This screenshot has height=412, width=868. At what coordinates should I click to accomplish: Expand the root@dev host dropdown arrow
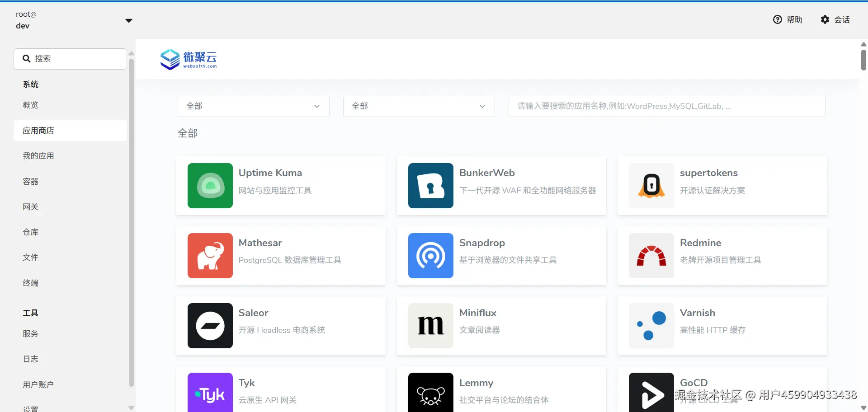(x=129, y=20)
